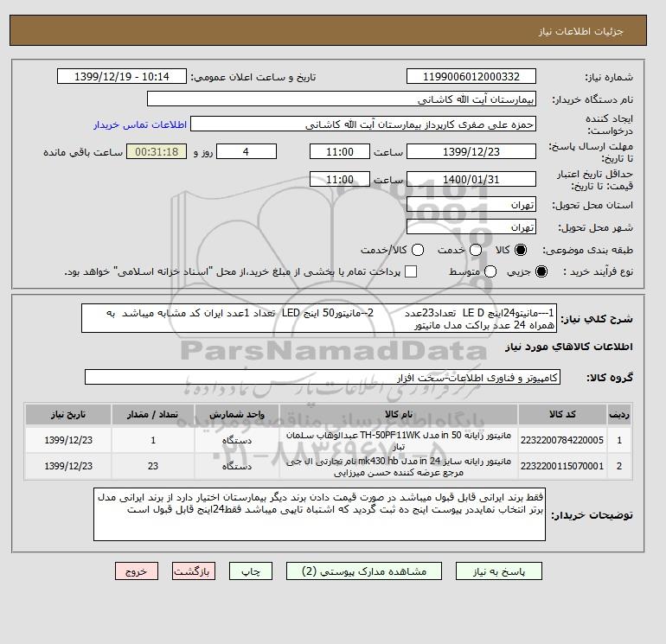The width and height of the screenshot is (666, 644).
Task: Click the چاپ print button
Action: (251, 571)
